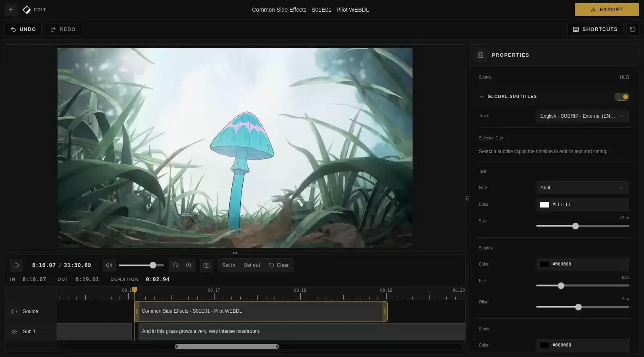This screenshot has width=644, height=357.
Task: Export the clip
Action: pyautogui.click(x=607, y=10)
